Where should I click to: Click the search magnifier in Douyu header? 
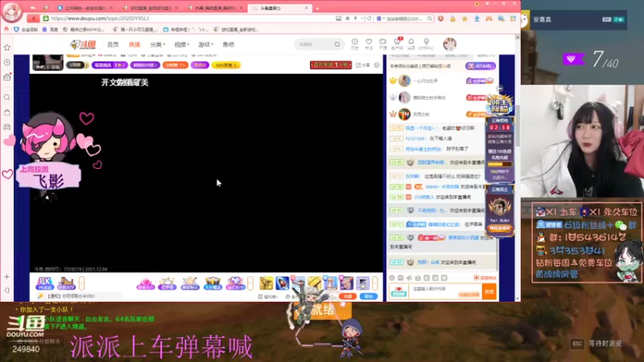pyautogui.click(x=337, y=44)
